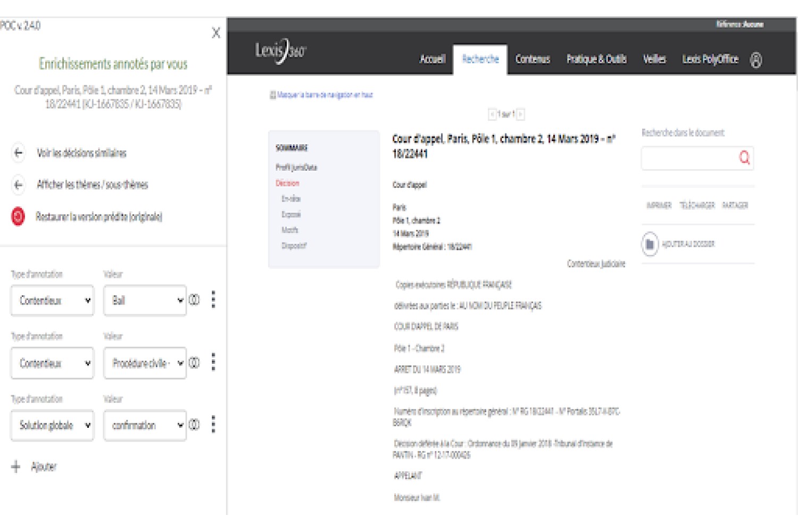Open user account icon in Lexis header
Screen dimensions: 798x532
click(x=756, y=60)
